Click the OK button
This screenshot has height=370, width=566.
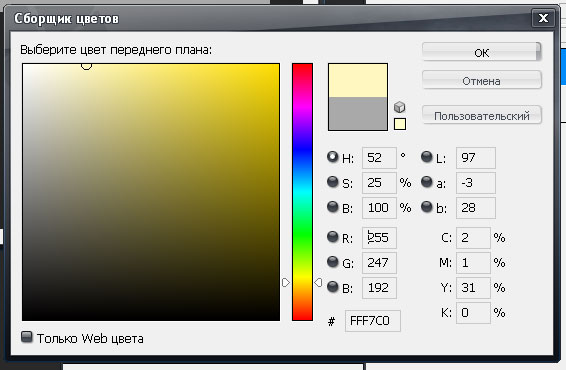pos(482,52)
